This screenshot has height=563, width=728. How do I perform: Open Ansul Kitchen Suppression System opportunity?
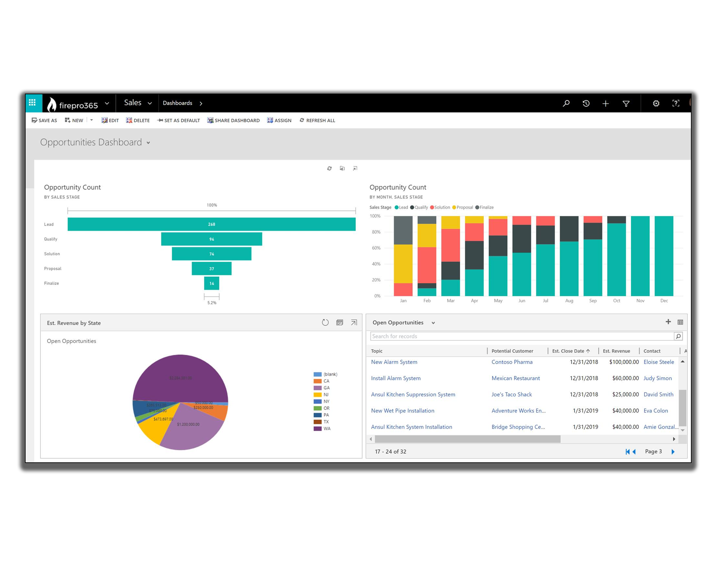(x=413, y=394)
